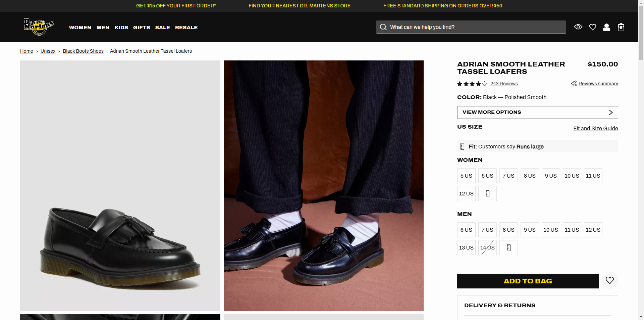Open the recently viewed eye icon
Viewport: 644px width, 320px height.
(x=578, y=27)
